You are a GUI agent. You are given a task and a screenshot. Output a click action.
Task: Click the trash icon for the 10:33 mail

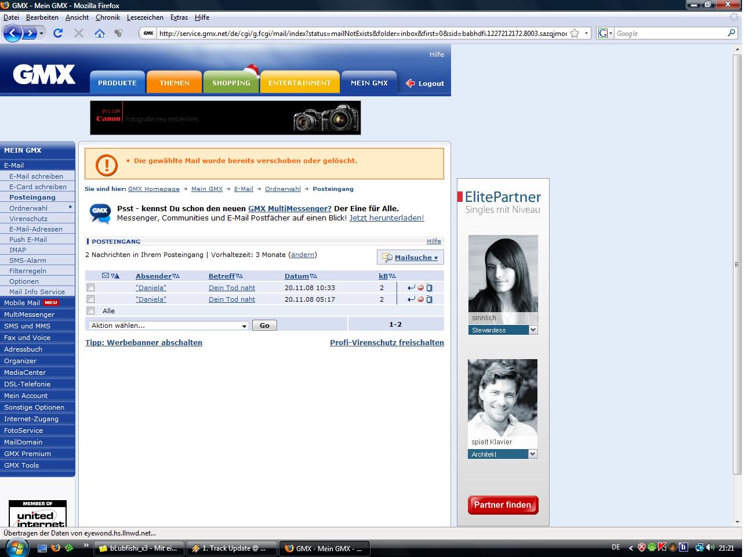pos(430,288)
